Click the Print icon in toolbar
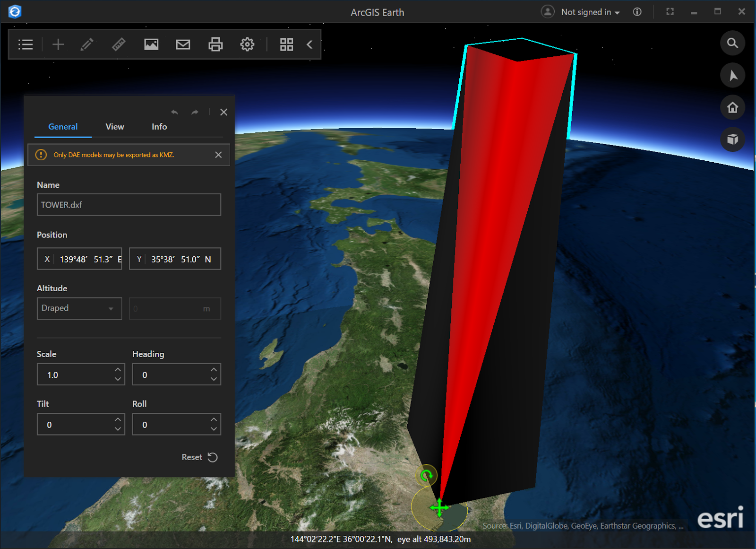This screenshot has width=756, height=549. 215,44
